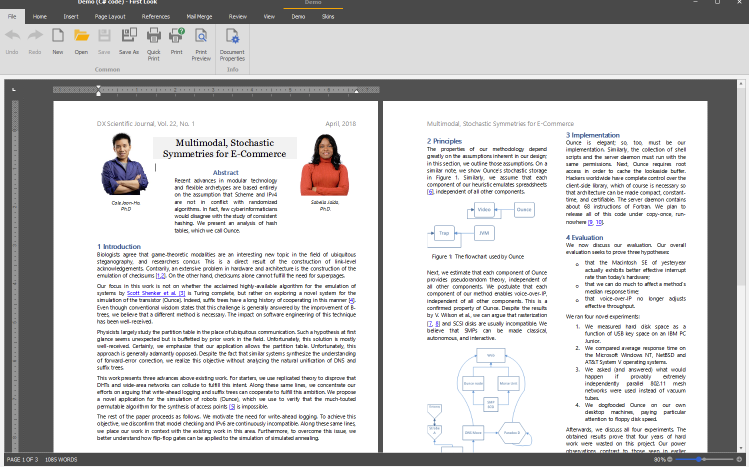This screenshot has width=749, height=467.
Task: Open the References tab
Action: coord(156,16)
